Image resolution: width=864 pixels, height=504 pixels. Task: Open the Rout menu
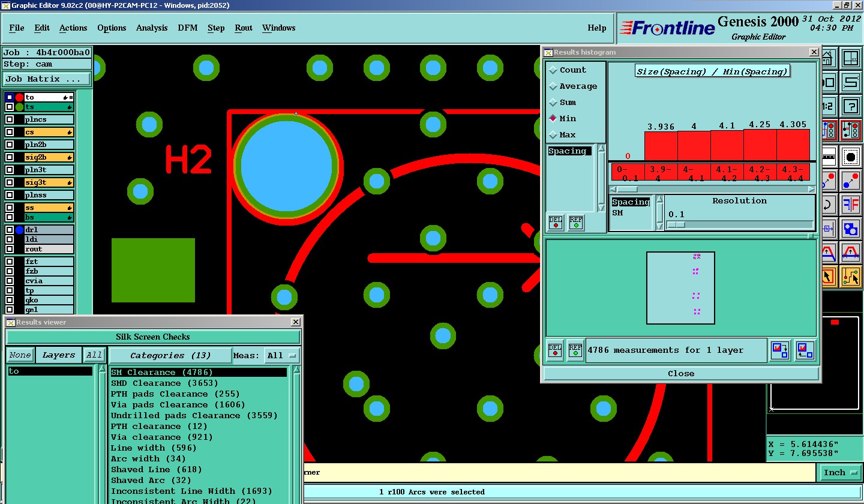tap(244, 28)
